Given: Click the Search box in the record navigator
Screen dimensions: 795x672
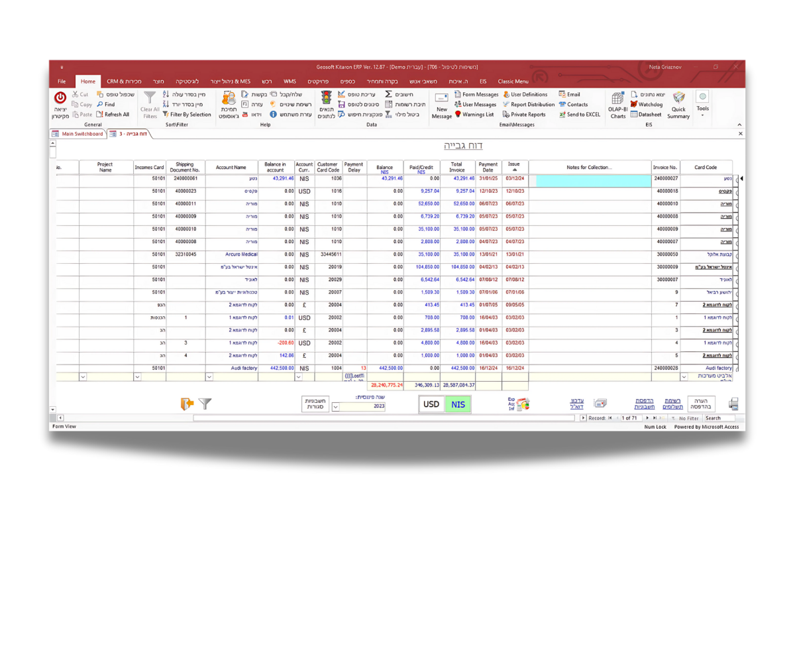Looking at the screenshot, I should 719,418.
